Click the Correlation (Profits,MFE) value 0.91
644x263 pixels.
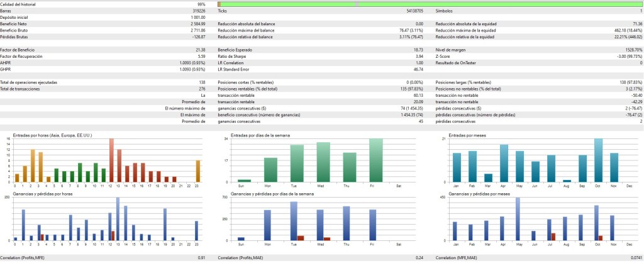tap(202, 258)
